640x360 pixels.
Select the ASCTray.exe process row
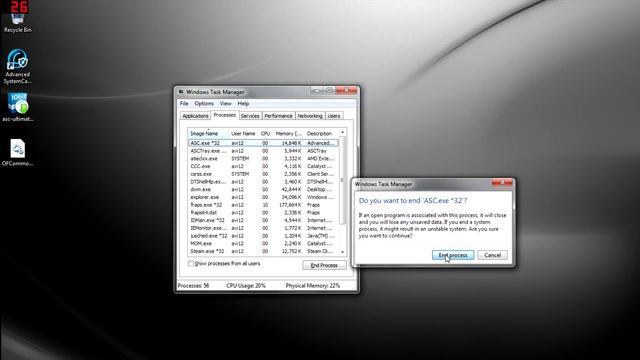point(263,151)
